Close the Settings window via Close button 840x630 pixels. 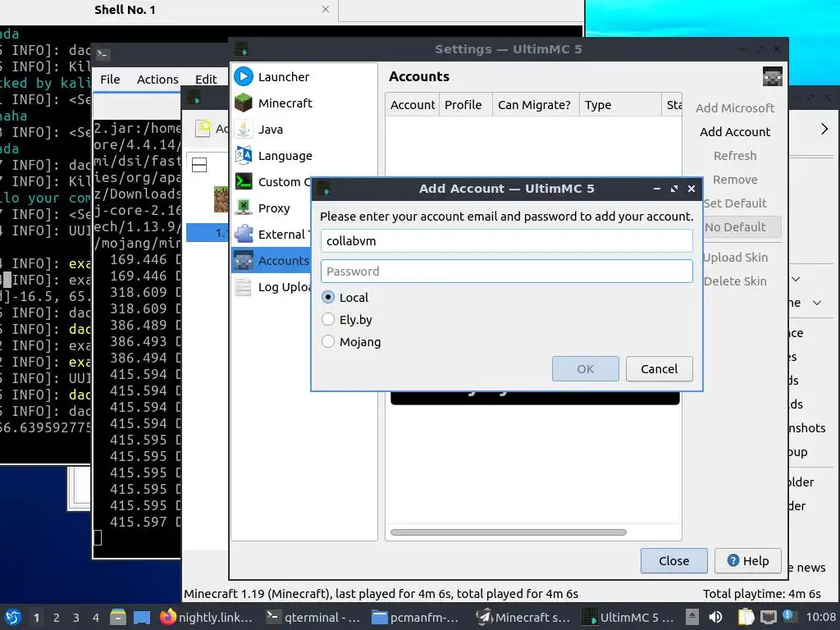pyautogui.click(x=674, y=561)
